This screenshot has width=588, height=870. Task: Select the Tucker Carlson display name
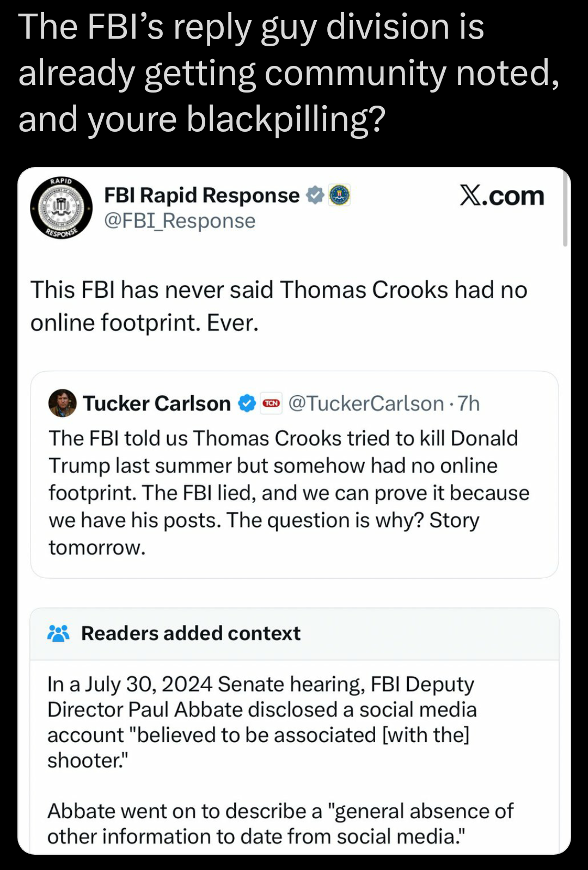[x=157, y=403]
